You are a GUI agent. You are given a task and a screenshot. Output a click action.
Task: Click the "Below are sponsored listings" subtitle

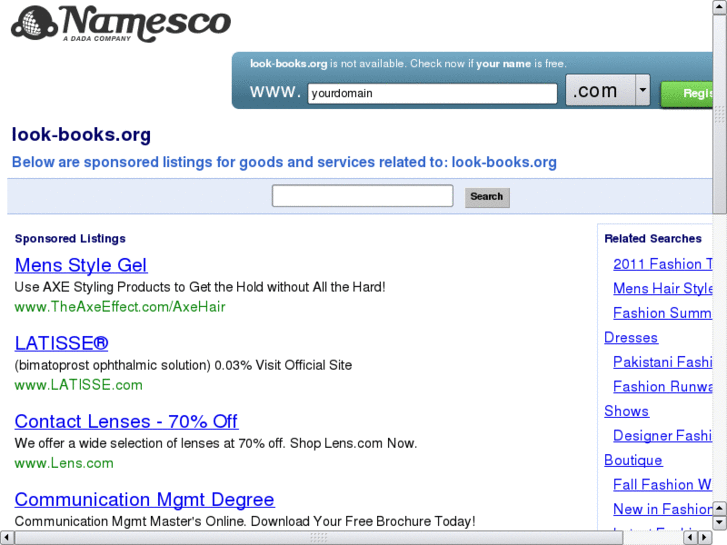[284, 162]
